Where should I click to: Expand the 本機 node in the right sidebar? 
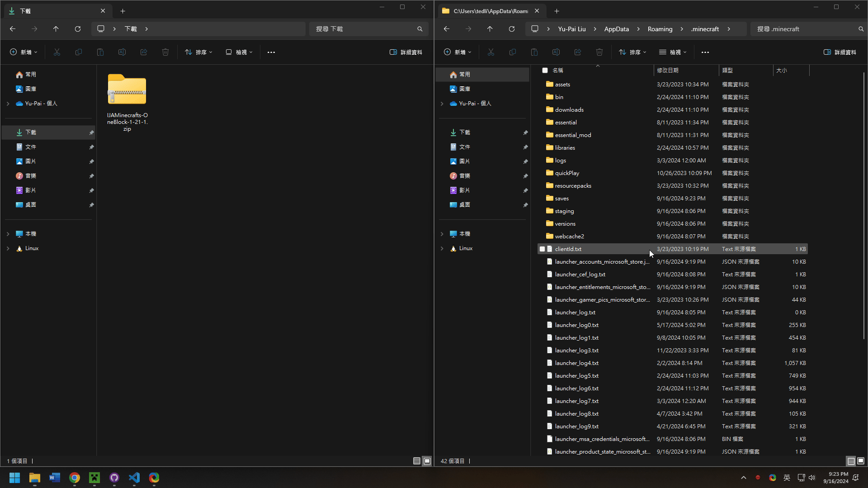[x=442, y=234]
